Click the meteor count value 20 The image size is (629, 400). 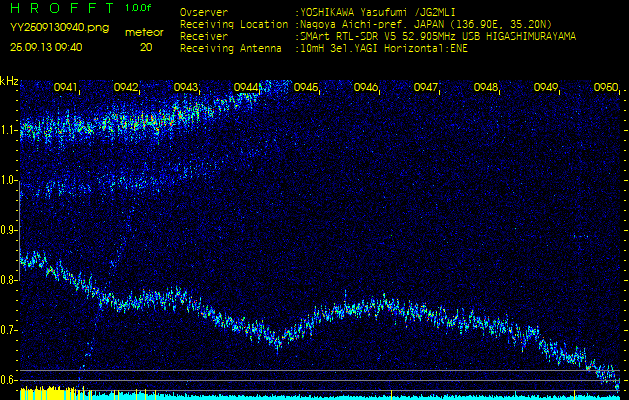pyautogui.click(x=147, y=47)
